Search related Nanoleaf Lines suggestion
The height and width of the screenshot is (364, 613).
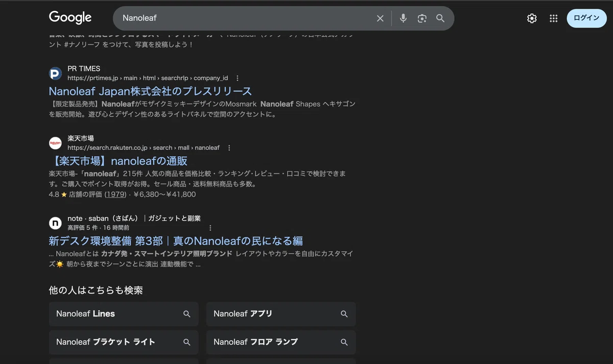coord(124,314)
